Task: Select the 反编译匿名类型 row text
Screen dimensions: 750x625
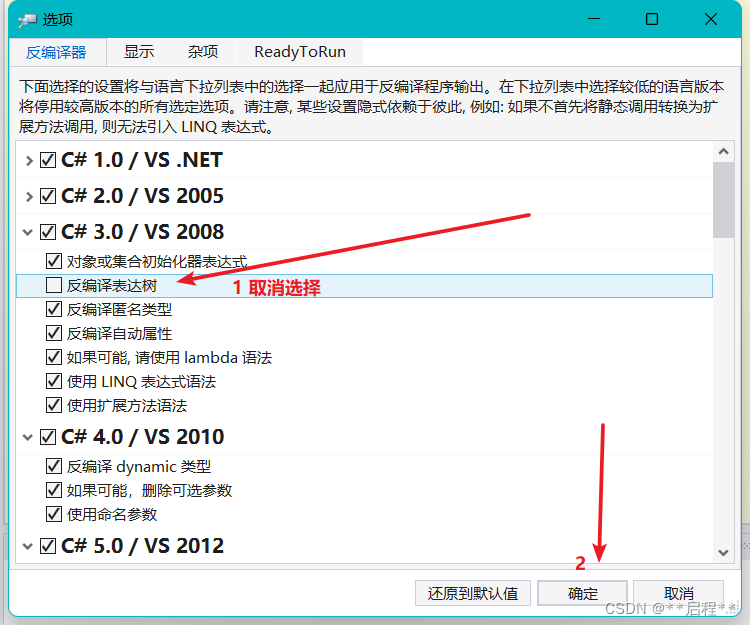Action: coord(119,310)
